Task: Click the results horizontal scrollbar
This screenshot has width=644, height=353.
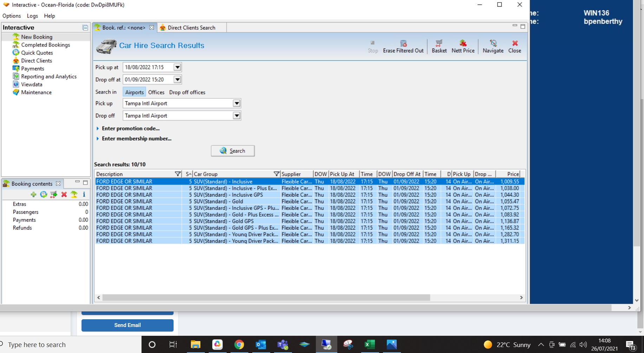Action: 266,298
